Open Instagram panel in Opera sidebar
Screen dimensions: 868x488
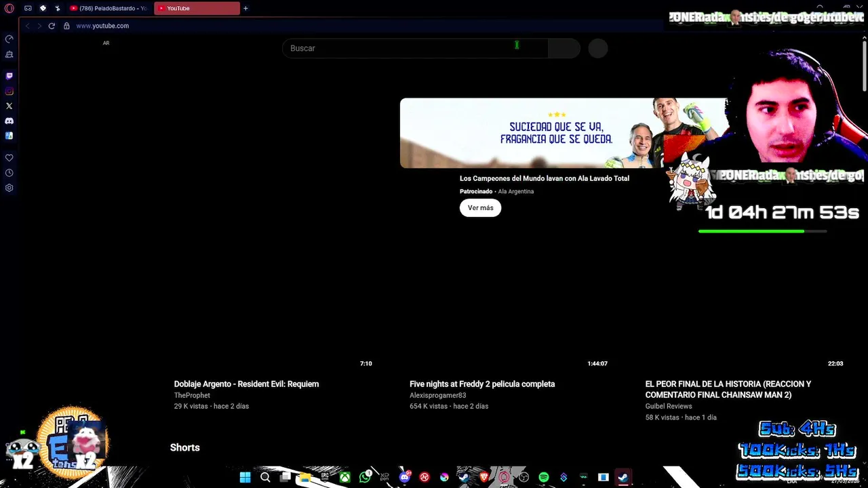tap(9, 91)
